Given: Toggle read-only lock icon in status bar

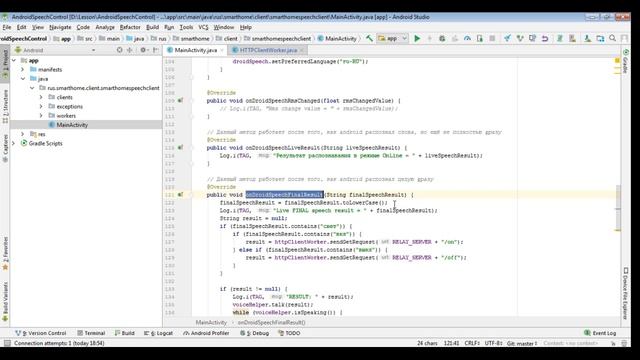Looking at the screenshot, I should 613,344.
